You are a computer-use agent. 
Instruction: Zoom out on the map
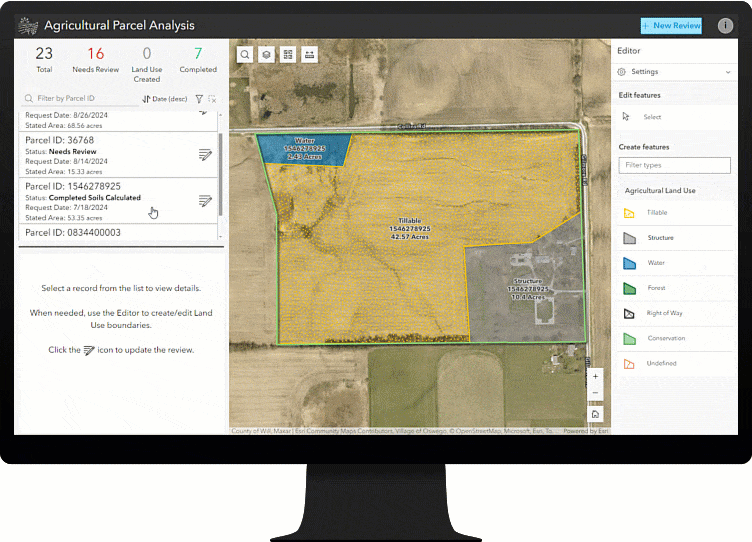tap(595, 393)
